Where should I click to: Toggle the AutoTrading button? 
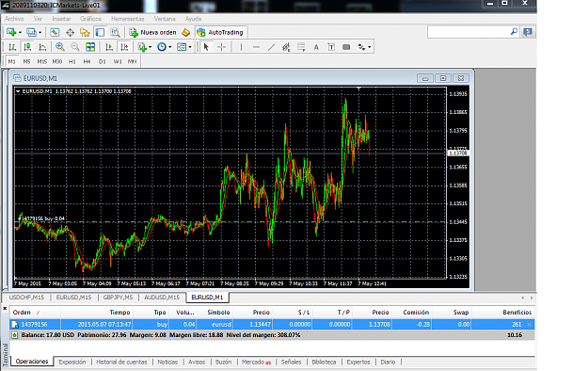(x=220, y=32)
